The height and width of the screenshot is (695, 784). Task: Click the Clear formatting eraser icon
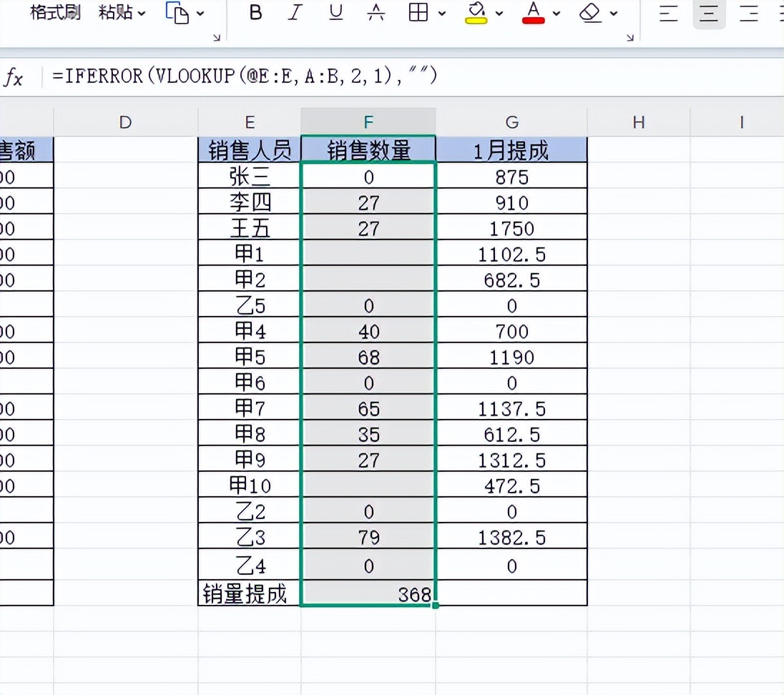click(590, 13)
